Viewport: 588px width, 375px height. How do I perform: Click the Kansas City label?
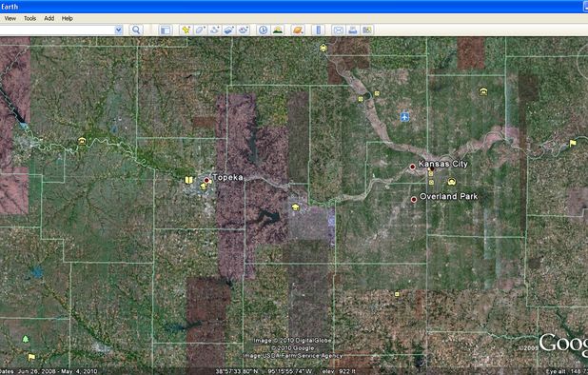(x=442, y=164)
